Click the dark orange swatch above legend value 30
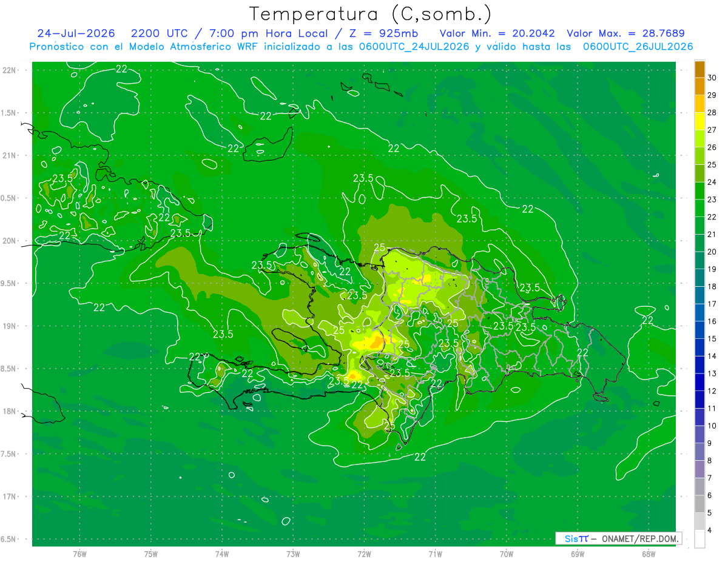The height and width of the screenshot is (562, 728). [x=699, y=69]
